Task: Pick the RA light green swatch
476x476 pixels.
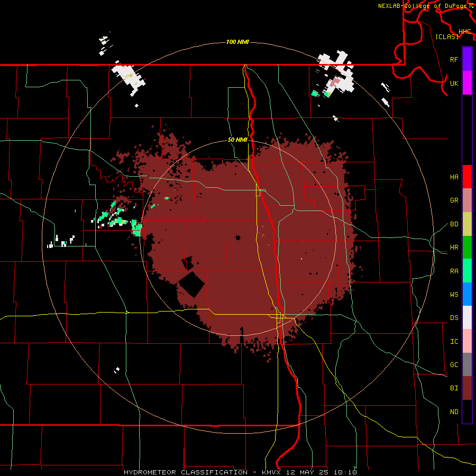Action: click(x=467, y=271)
